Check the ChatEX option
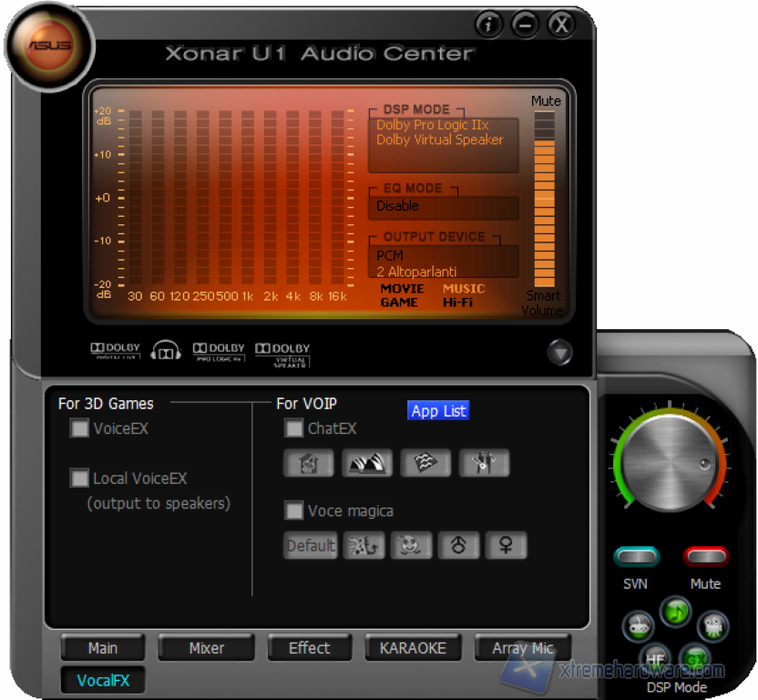This screenshot has height=700, width=758. click(294, 428)
